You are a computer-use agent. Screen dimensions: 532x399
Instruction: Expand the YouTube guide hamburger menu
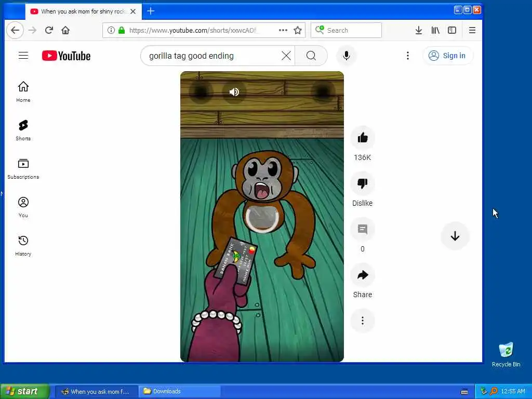(x=23, y=55)
